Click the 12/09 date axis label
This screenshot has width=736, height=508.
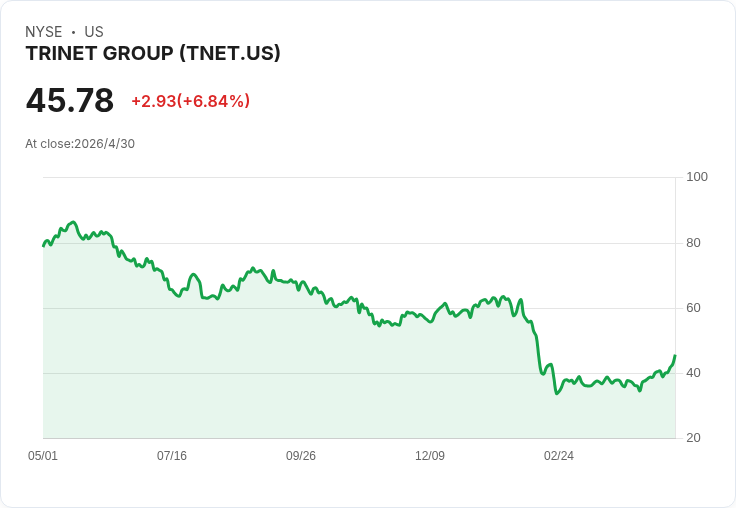(430, 456)
